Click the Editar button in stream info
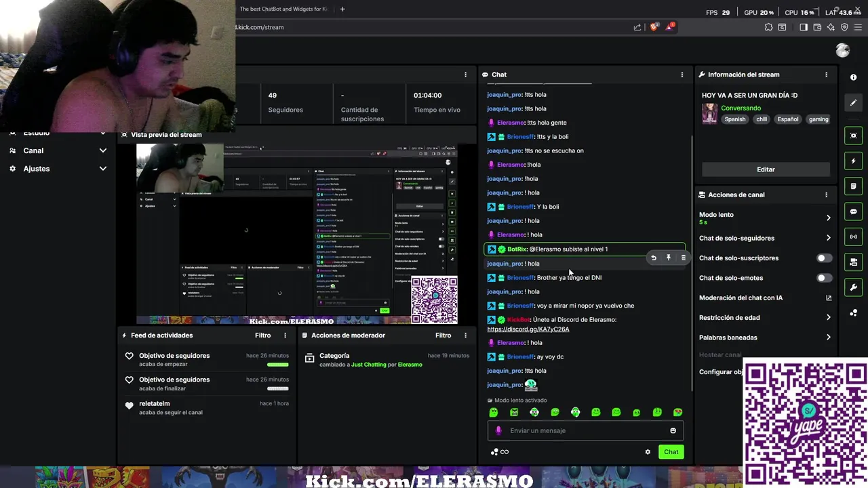Screen dimensions: 868x488 (x=766, y=169)
